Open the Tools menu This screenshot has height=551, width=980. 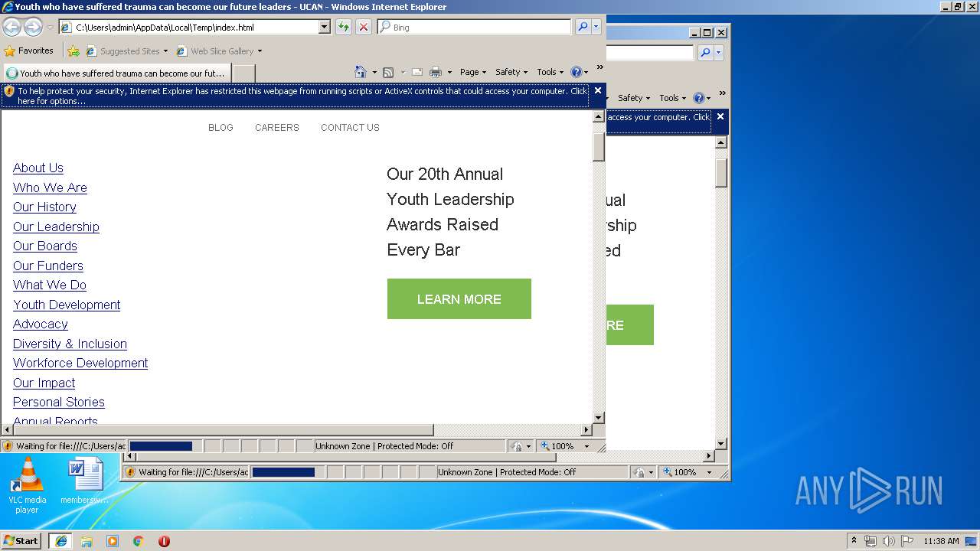550,72
